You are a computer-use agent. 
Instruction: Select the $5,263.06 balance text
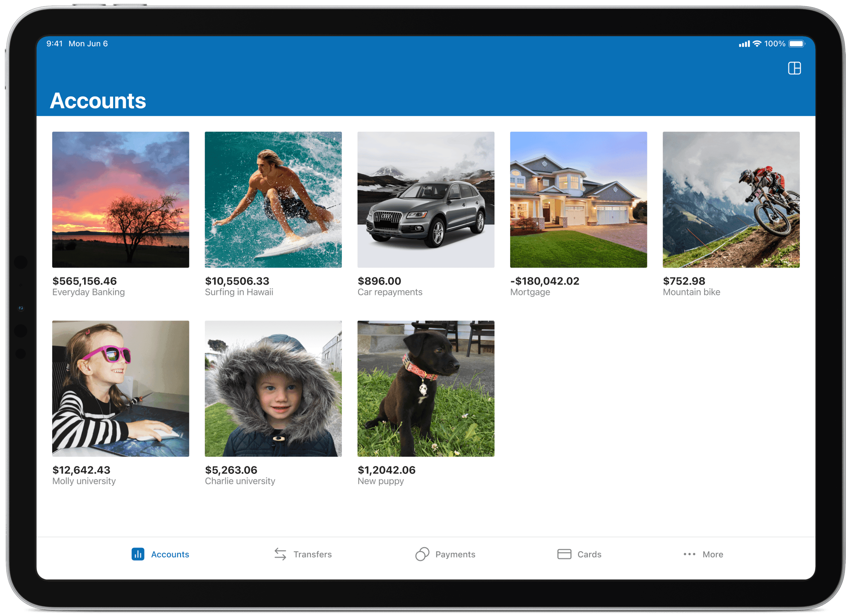[231, 470]
